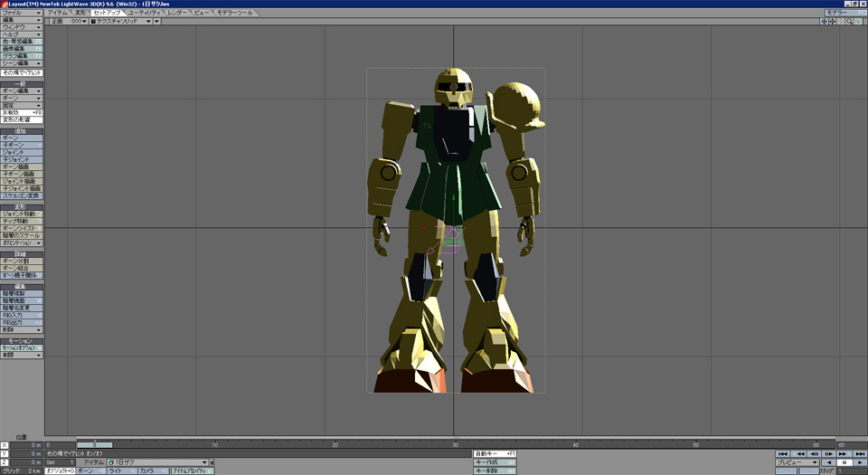Switch to the 変形 (Modify) tab

click(x=80, y=13)
